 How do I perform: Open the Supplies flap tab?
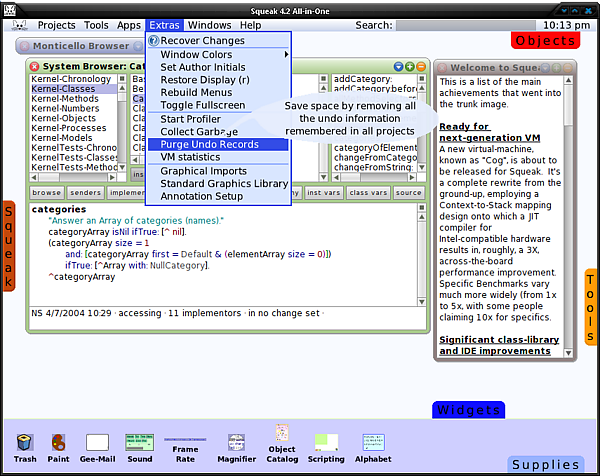(545, 465)
